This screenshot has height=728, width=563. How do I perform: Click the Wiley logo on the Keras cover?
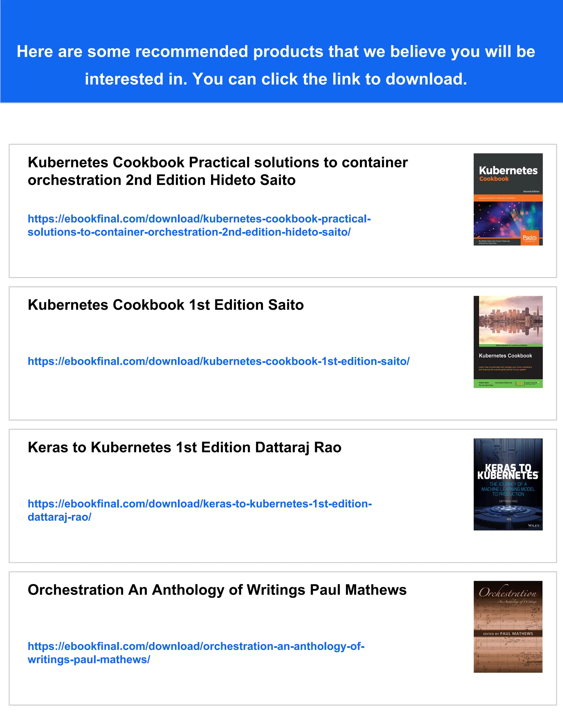[533, 525]
